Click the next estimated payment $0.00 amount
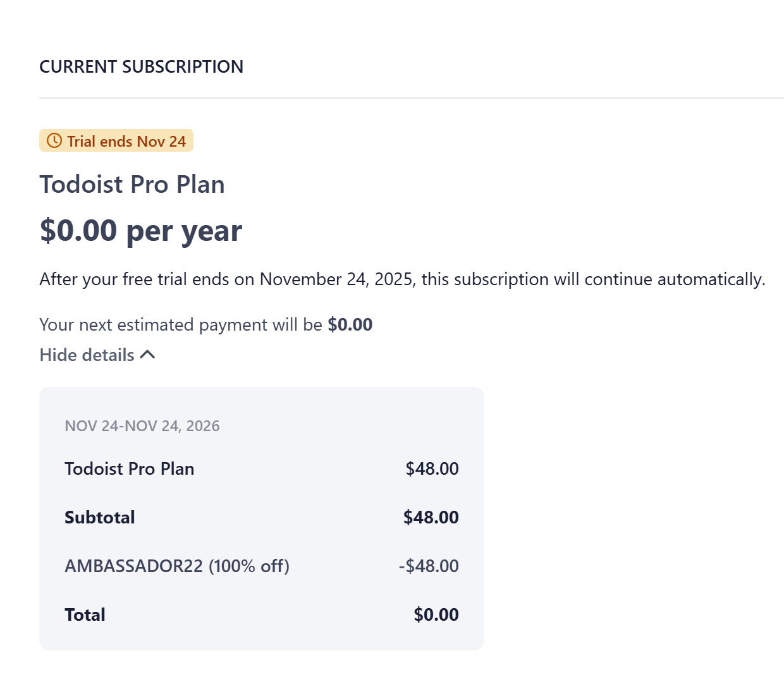The width and height of the screenshot is (784, 684). (x=350, y=324)
